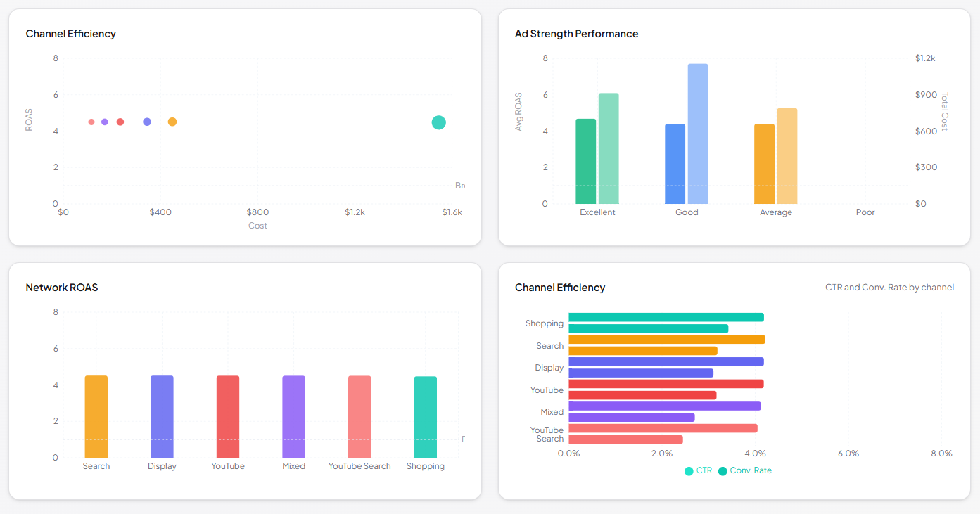
Task: Select the tall light blue Good cost bar
Action: tap(698, 134)
